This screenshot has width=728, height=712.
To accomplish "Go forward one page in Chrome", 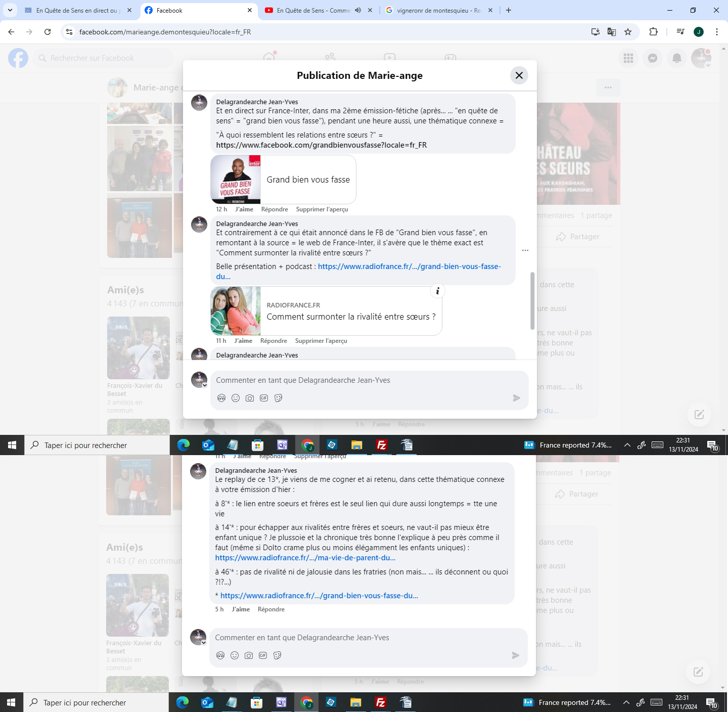I will (29, 32).
